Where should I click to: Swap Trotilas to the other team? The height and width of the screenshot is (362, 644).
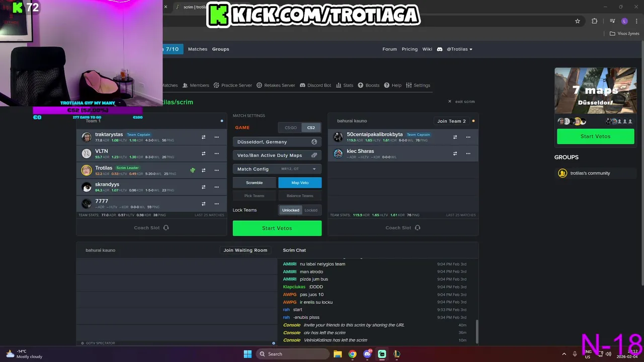click(203, 170)
